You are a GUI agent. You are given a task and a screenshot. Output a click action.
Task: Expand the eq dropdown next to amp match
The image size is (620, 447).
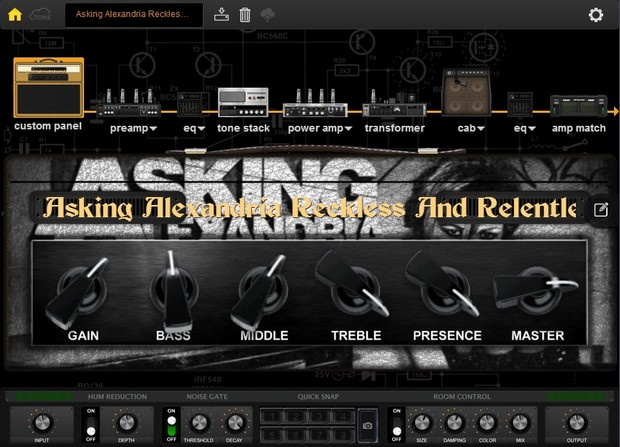click(x=532, y=129)
